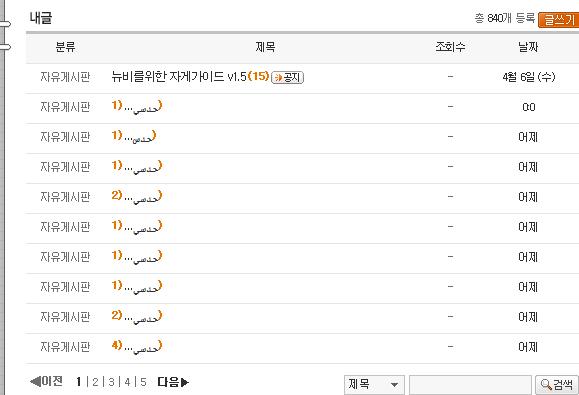Viewport: 579px width, 395px height.
Task: Click the search text input field
Action: 470,385
